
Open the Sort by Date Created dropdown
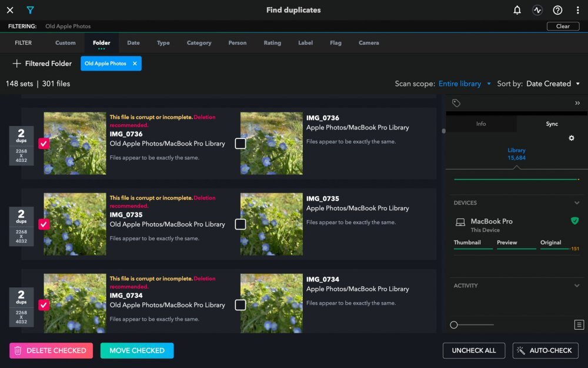(x=553, y=84)
